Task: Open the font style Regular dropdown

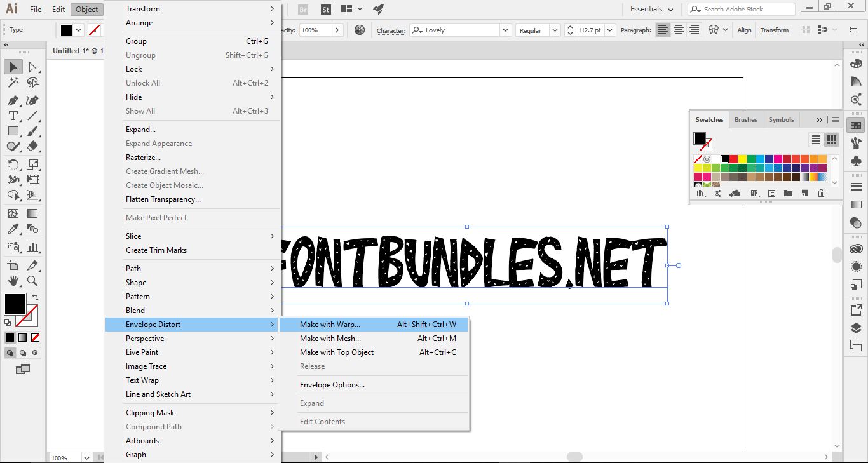Action: pos(555,30)
